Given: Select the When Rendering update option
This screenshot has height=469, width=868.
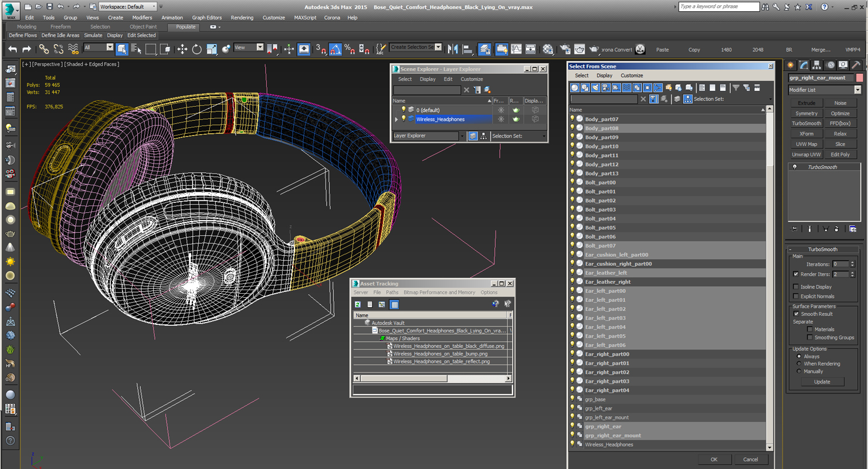Looking at the screenshot, I should (x=799, y=363).
